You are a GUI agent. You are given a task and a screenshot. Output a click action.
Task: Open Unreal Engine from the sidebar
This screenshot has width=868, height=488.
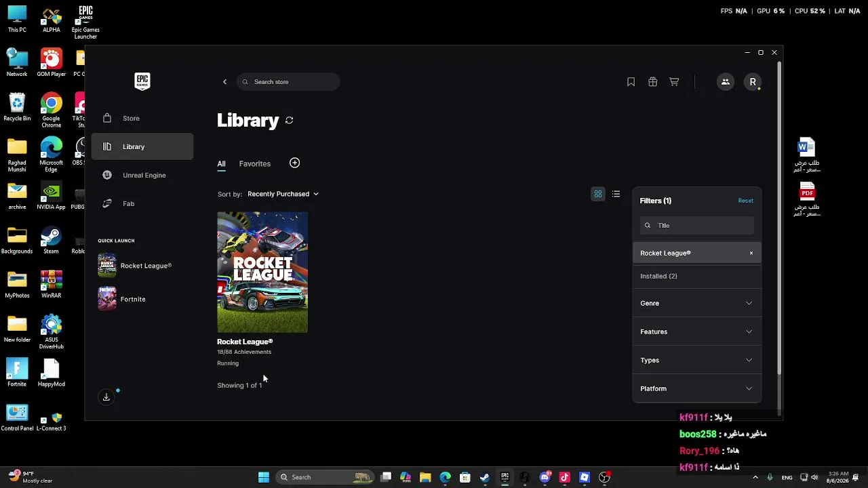[142, 175]
